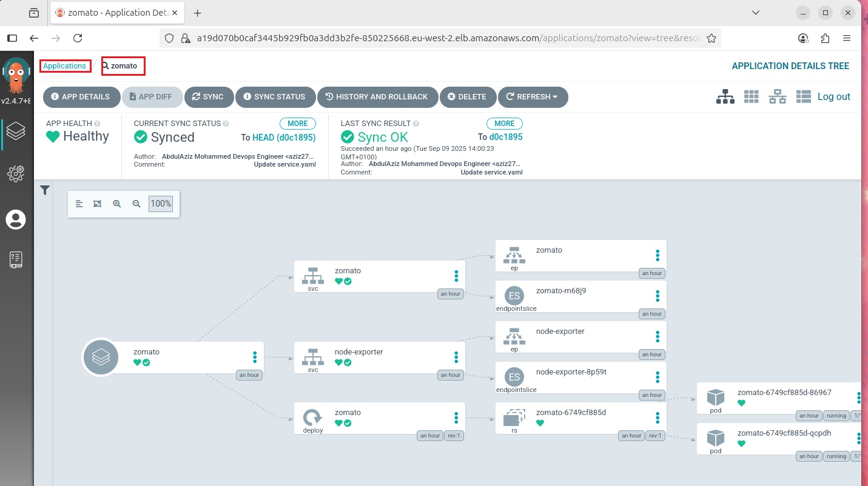Click the Sync button

click(207, 97)
